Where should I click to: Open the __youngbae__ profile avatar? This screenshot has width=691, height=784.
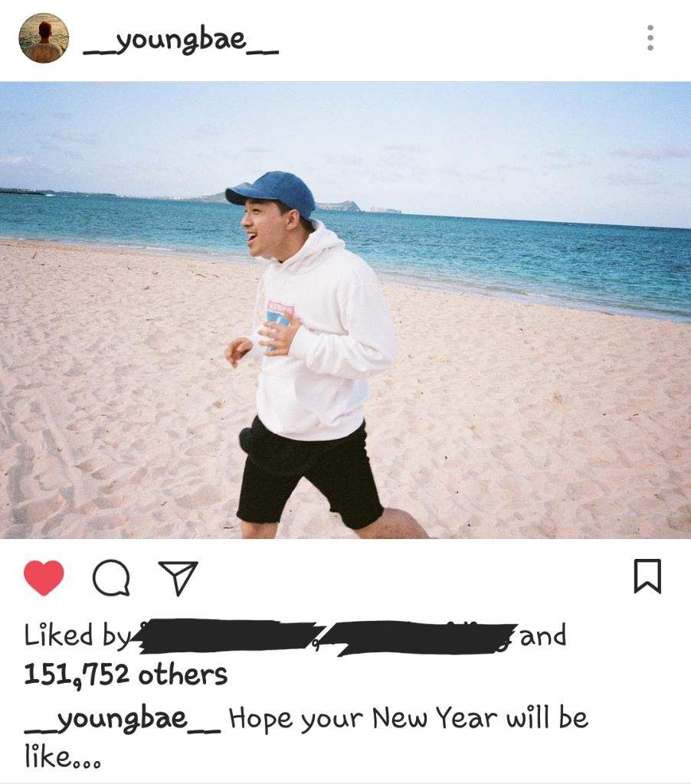(x=44, y=38)
